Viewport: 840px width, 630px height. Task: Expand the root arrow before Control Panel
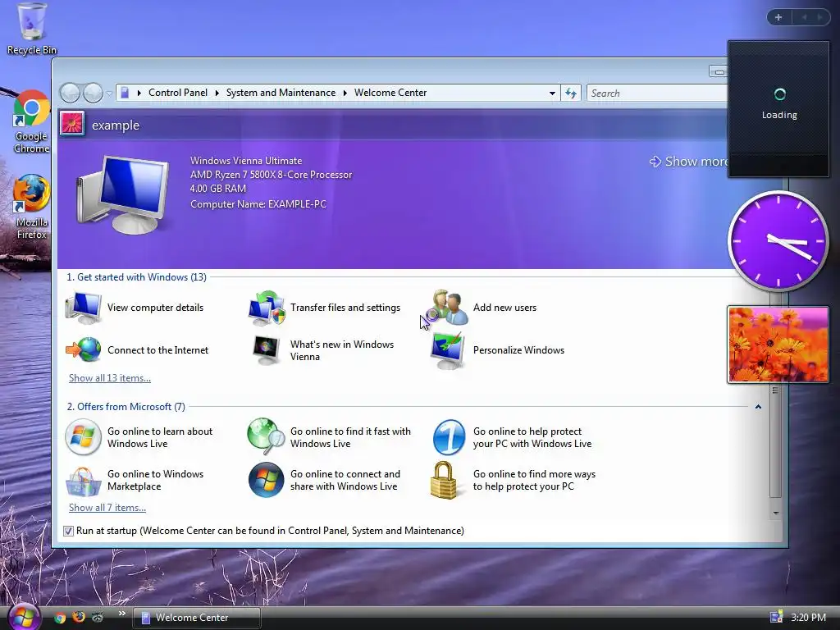(x=139, y=94)
